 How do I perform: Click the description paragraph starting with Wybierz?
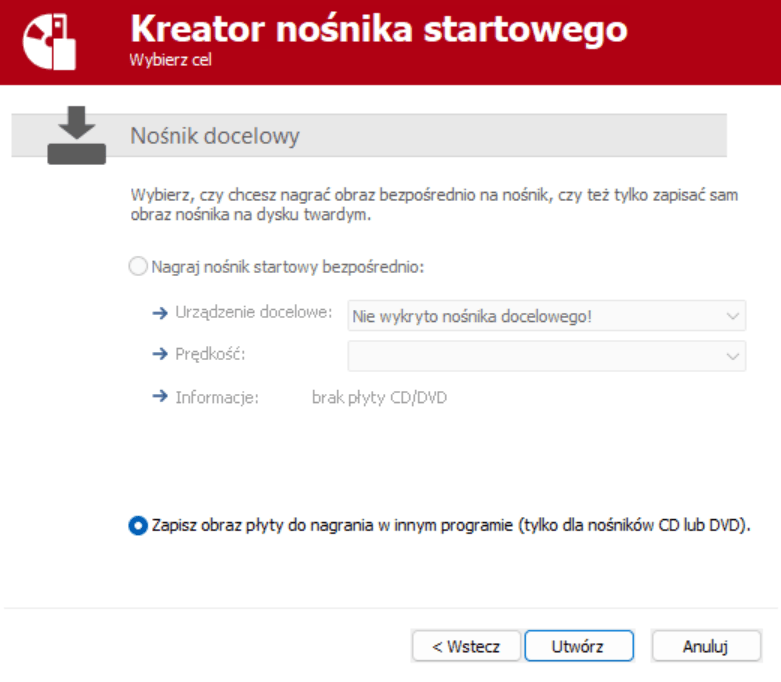click(433, 205)
